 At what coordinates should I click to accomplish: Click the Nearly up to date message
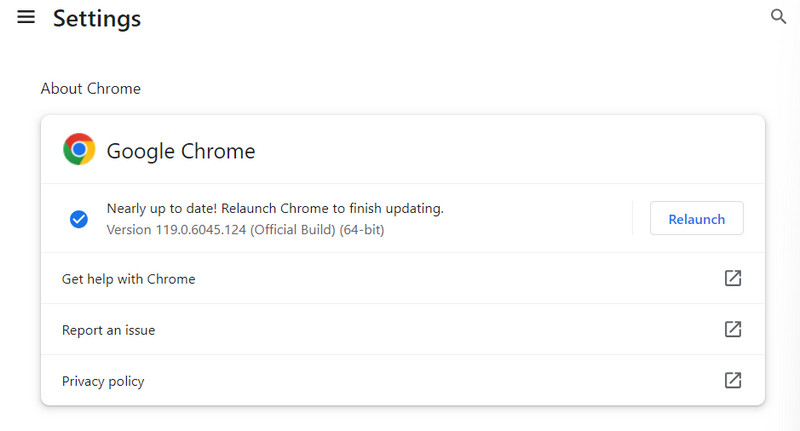point(274,208)
